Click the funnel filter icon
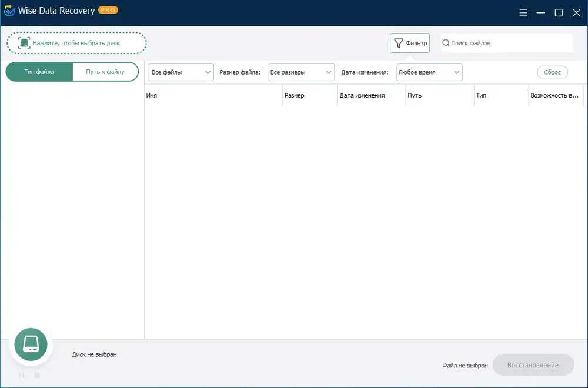Screen dimensions: 588x388 399,43
